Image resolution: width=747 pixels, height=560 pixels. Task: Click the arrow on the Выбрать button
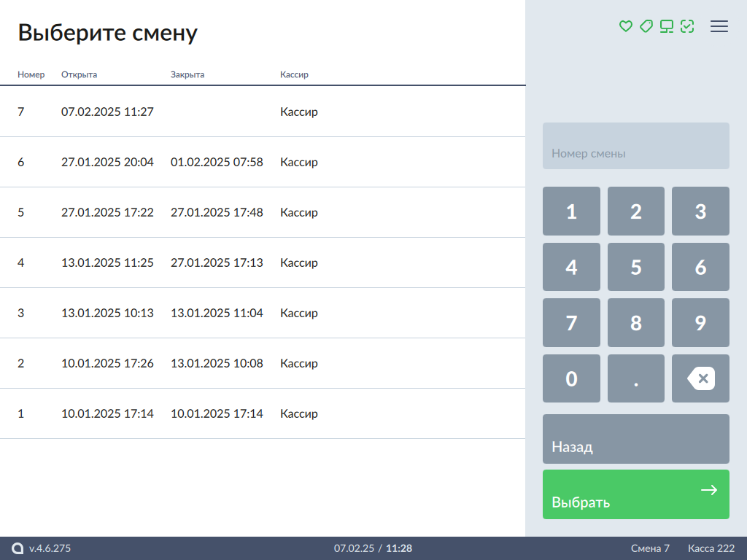[708, 490]
